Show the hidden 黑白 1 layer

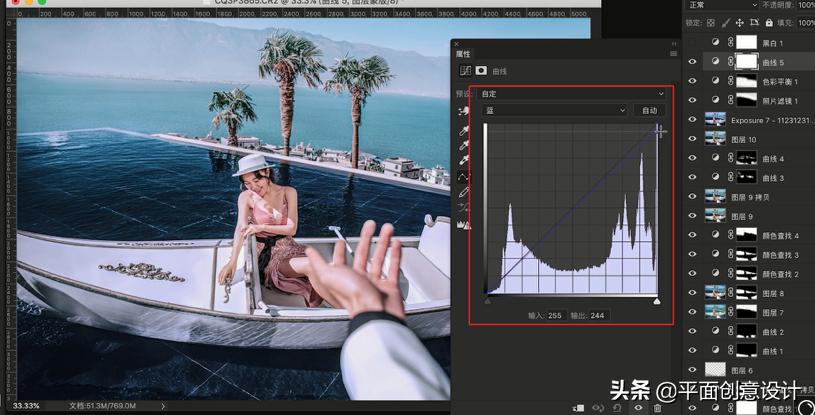692,43
